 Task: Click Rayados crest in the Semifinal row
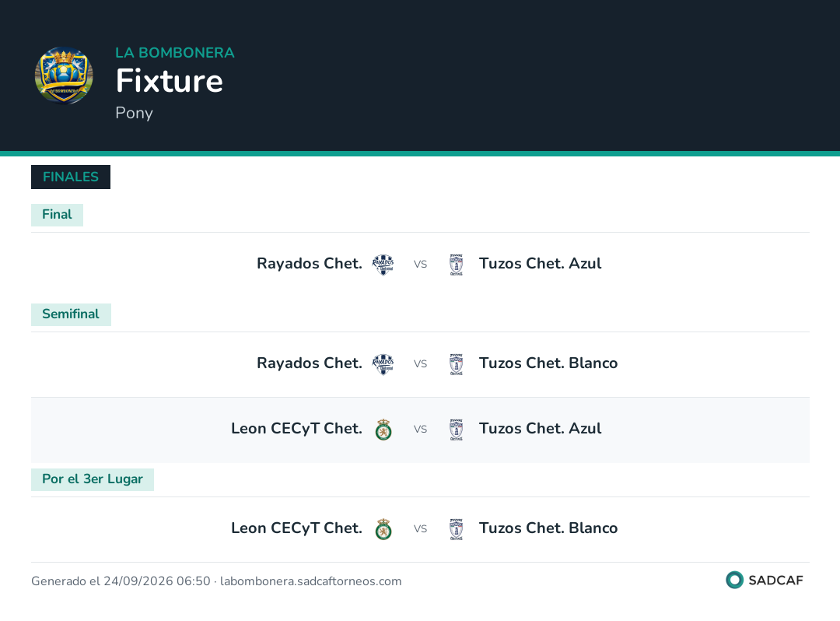[383, 364]
